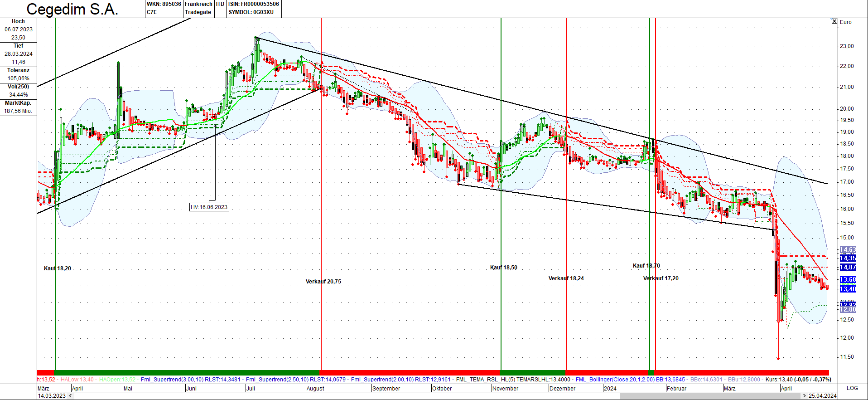Click the WKN: 895036 field
The width and height of the screenshot is (868, 400).
[164, 4]
